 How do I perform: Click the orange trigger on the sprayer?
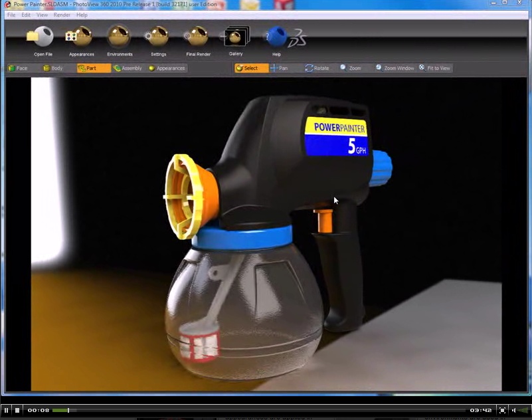pos(323,221)
